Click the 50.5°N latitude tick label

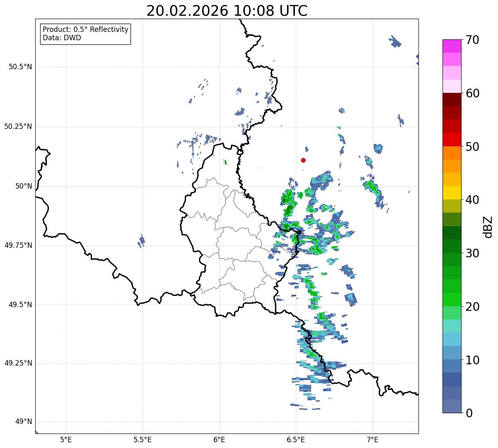click(x=20, y=67)
